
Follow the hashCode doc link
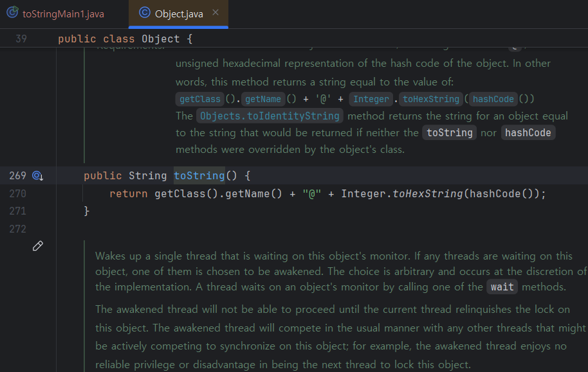coord(493,100)
